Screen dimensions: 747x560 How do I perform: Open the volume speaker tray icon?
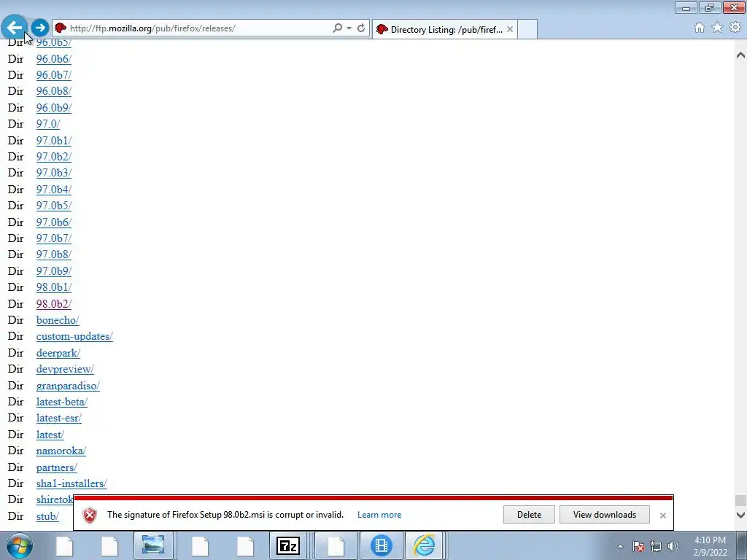coord(673,546)
